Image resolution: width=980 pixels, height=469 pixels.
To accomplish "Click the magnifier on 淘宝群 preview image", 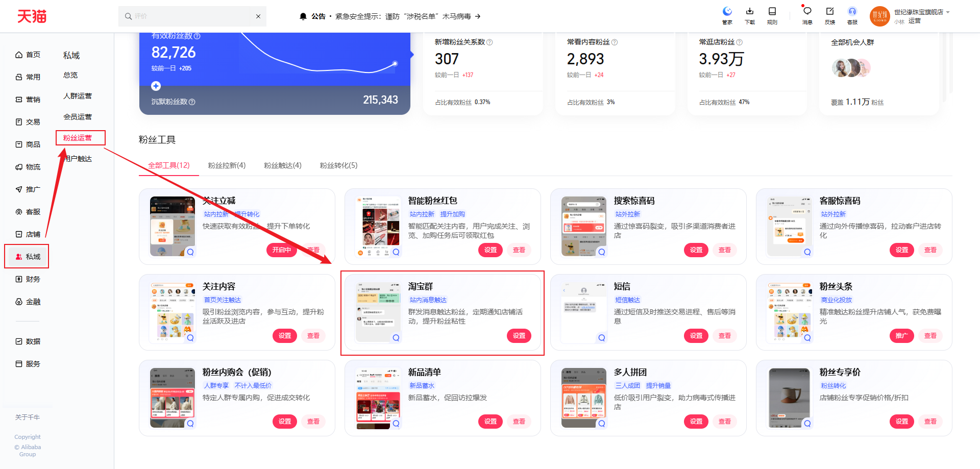I will pos(396,338).
